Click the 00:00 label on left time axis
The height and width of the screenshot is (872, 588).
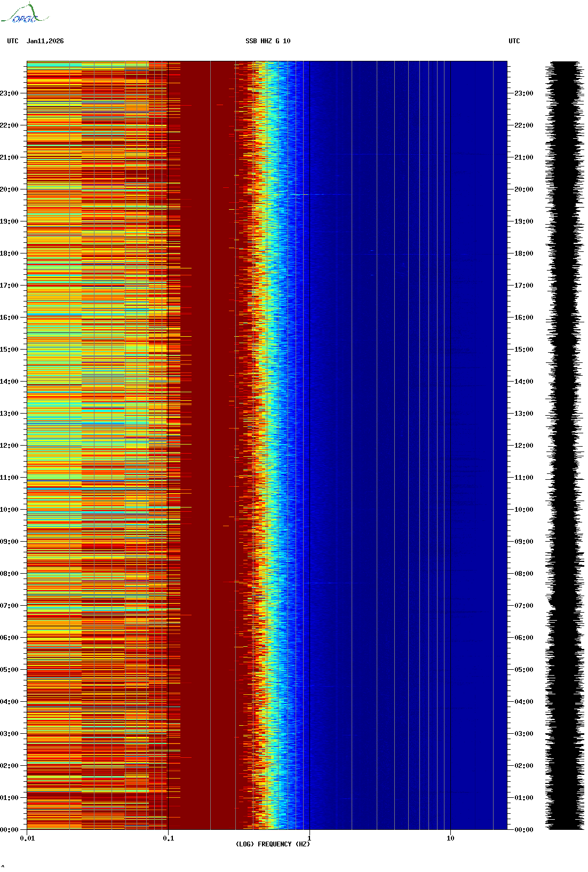9,830
